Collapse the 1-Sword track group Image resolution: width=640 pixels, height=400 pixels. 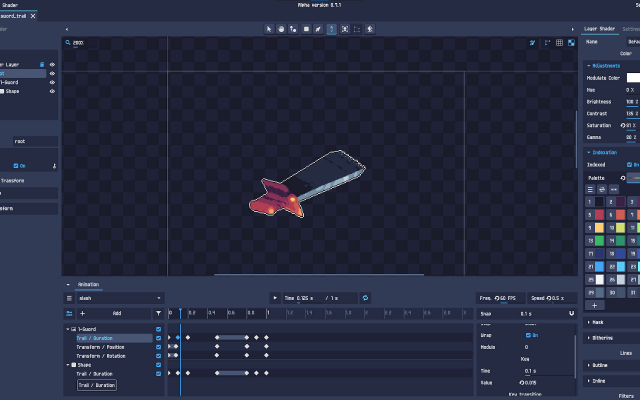click(68, 329)
